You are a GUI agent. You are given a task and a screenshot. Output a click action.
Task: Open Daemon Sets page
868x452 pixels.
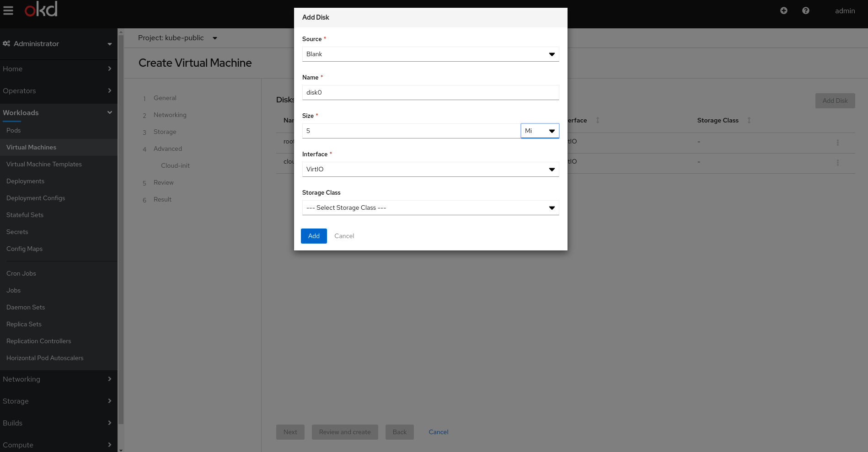click(26, 307)
